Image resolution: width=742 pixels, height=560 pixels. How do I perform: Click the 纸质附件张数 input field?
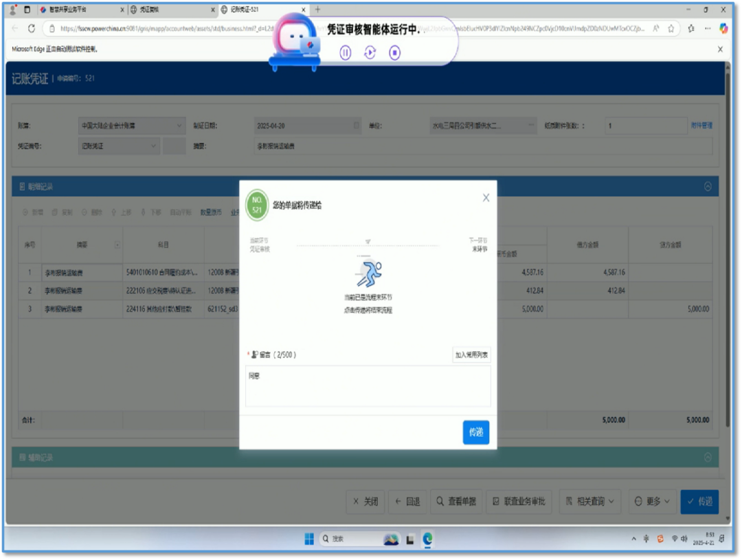[645, 126]
